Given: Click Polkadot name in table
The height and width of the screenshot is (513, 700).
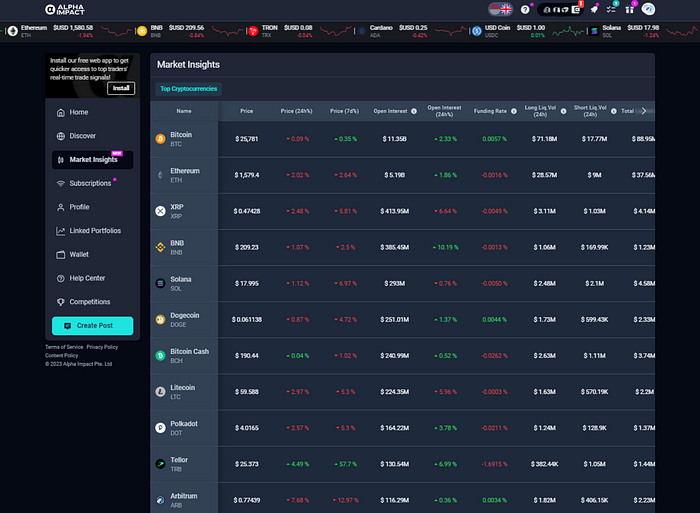Looking at the screenshot, I should pos(184,424).
